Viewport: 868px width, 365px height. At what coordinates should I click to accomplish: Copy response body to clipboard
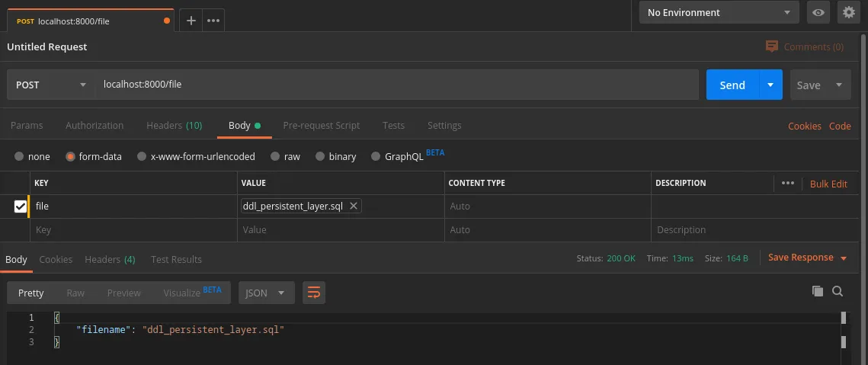point(818,291)
